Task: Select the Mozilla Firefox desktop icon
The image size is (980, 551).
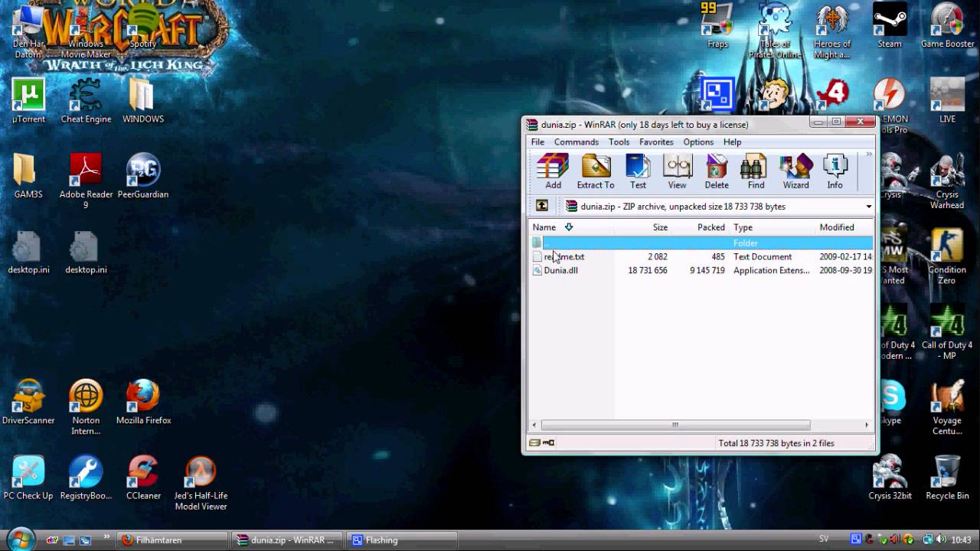Action: [x=143, y=403]
